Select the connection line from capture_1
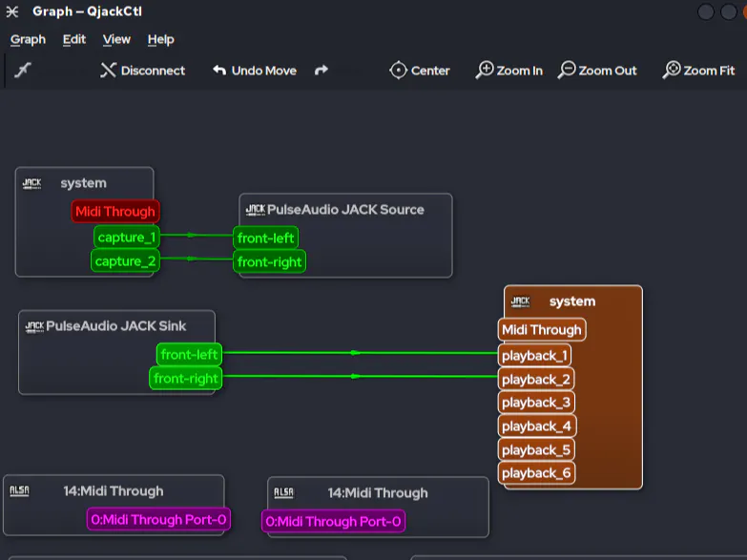The image size is (747, 560). point(197,235)
